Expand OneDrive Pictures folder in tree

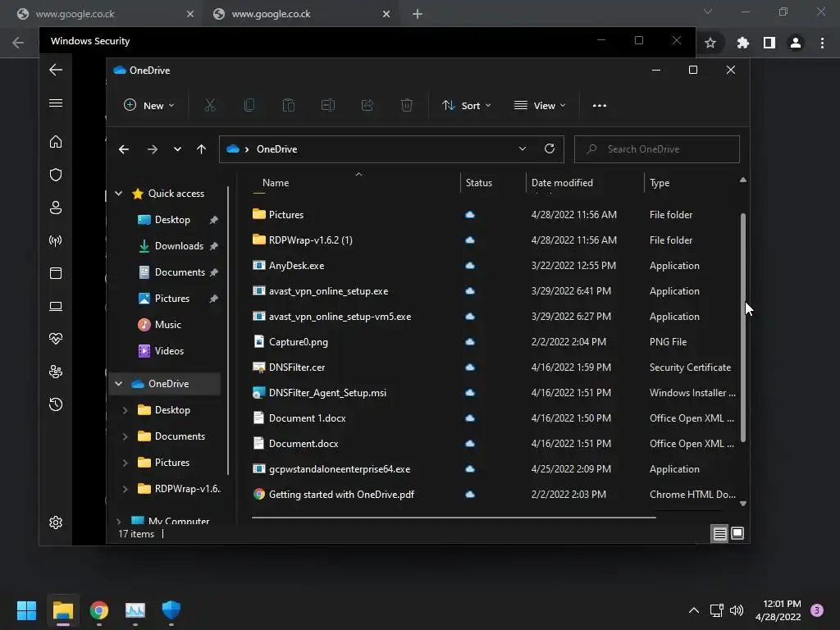coord(125,463)
